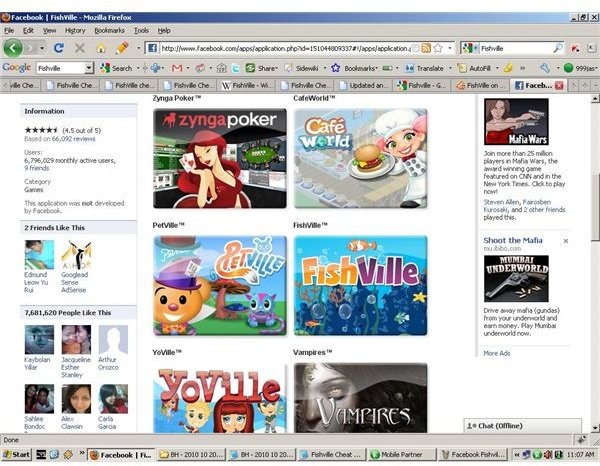The height and width of the screenshot is (466, 600).
Task: Click the RSS feed icon in address bar
Action: coord(426,48)
